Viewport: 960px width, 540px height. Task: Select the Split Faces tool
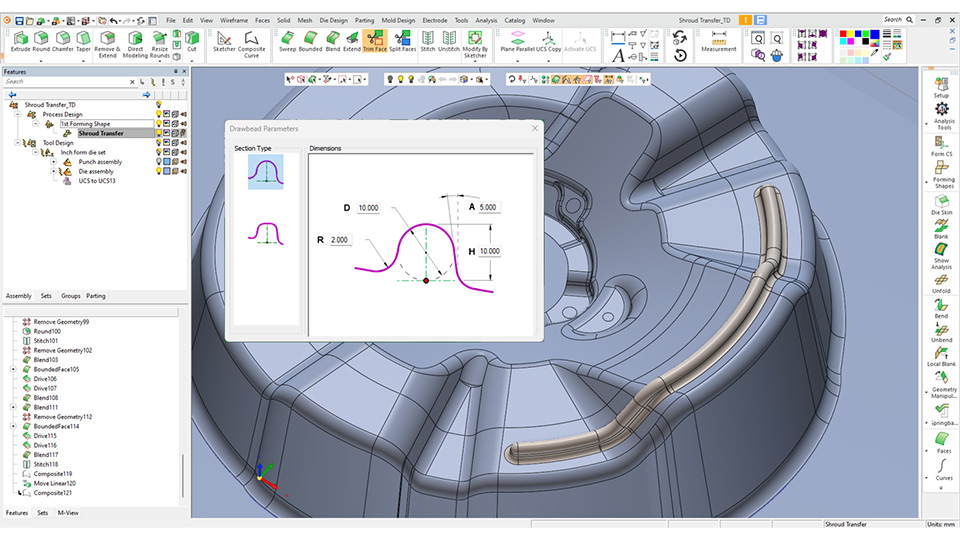402,42
